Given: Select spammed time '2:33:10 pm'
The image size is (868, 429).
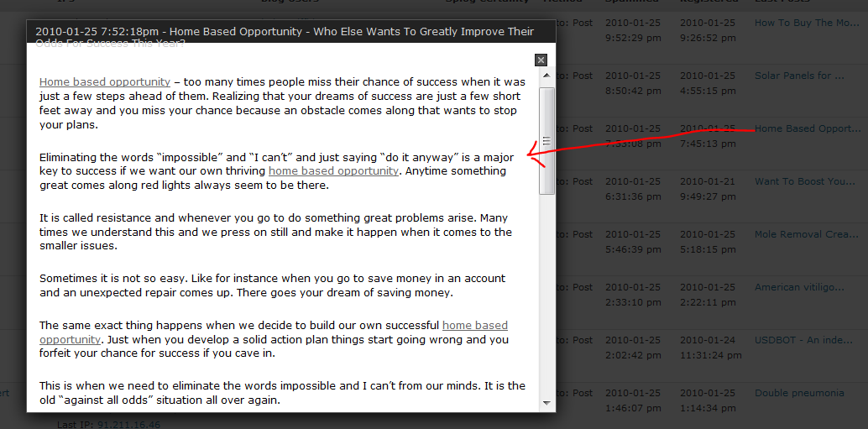Looking at the screenshot, I should tap(633, 302).
